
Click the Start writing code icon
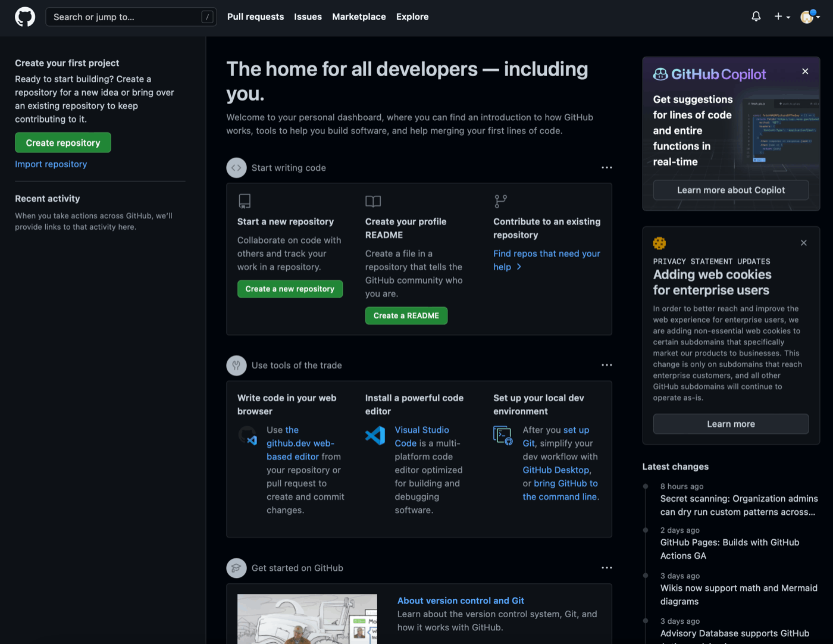pyautogui.click(x=236, y=168)
